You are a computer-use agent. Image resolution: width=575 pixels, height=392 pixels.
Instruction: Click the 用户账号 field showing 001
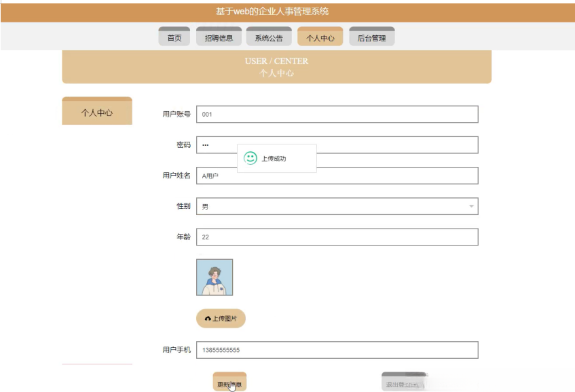pos(336,113)
